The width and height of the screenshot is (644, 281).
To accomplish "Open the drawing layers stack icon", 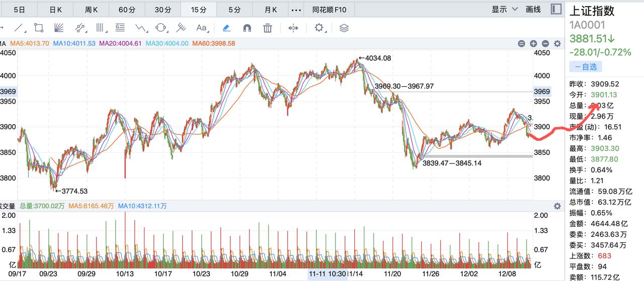I will pyautogui.click(x=344, y=28).
